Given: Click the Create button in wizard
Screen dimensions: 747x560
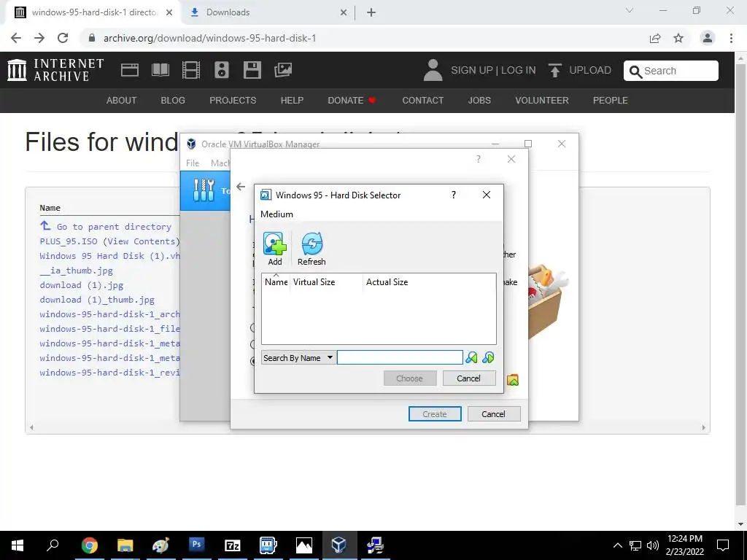Looking at the screenshot, I should pos(435,414).
